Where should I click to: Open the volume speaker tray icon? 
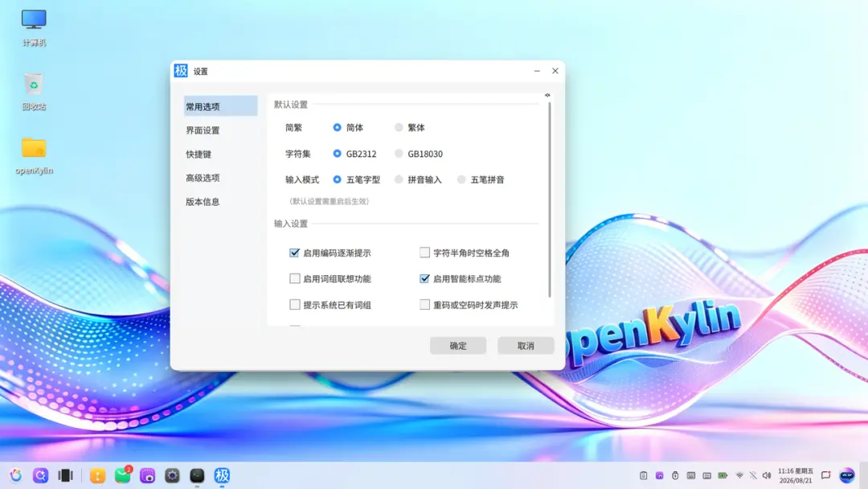pos(767,475)
